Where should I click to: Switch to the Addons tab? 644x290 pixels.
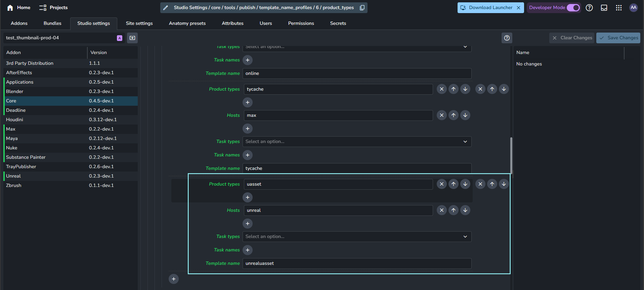click(x=19, y=23)
